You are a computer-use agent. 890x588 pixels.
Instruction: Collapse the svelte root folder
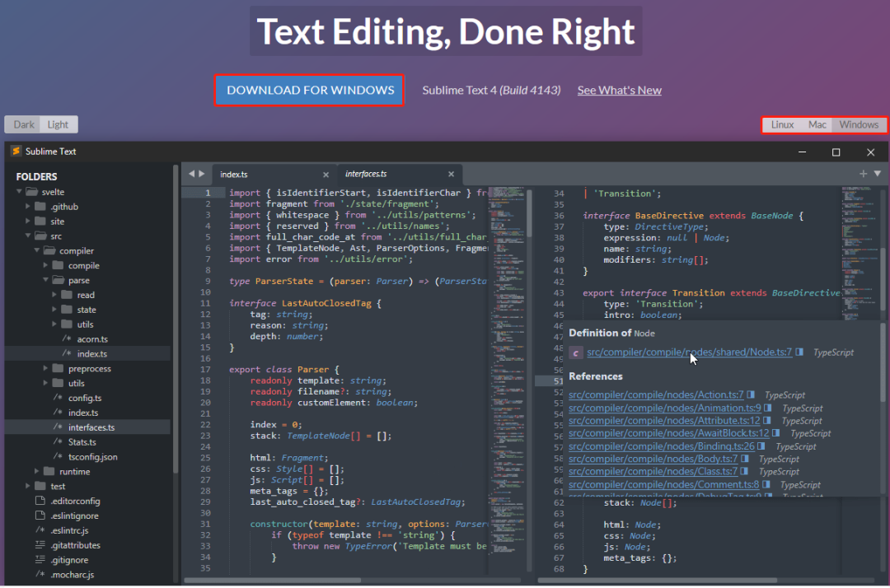point(19,192)
